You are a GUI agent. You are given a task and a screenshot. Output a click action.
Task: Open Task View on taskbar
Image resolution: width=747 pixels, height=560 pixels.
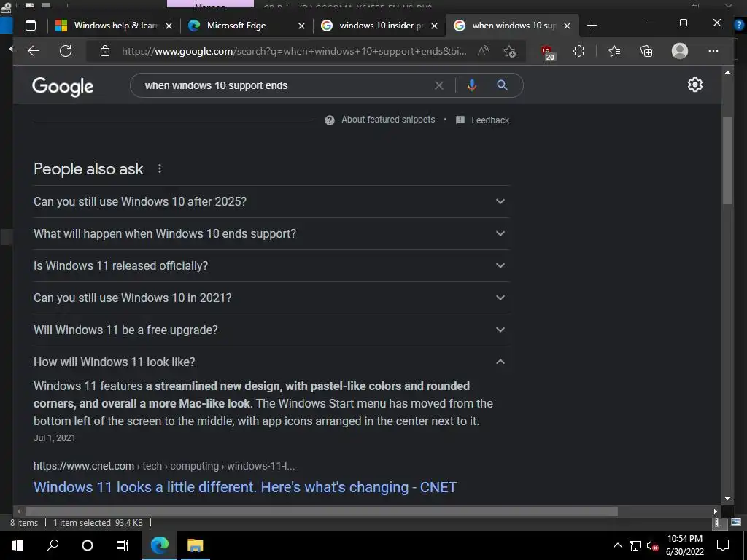(x=123, y=545)
